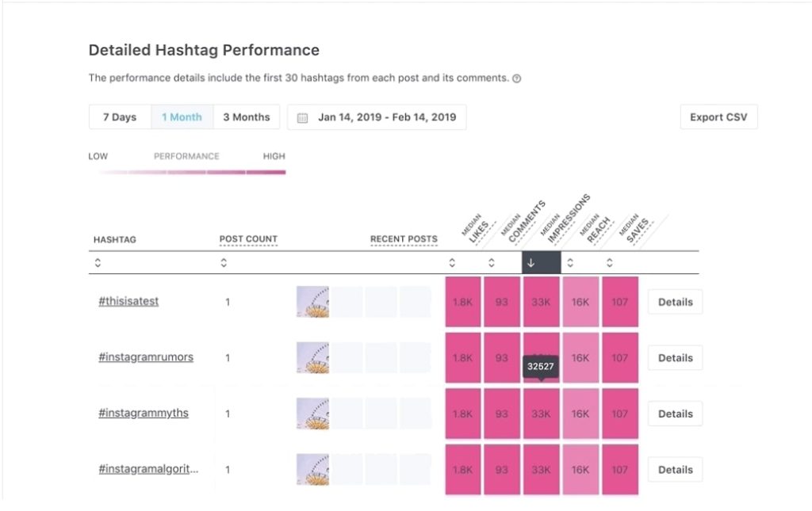Sort by Median Comments arrows
Screen dimensions: 812x511
492,263
